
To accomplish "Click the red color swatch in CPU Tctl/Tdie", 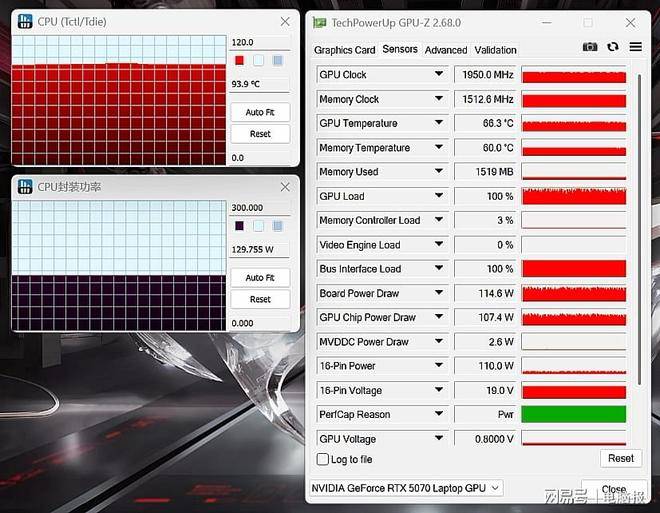I will (239, 60).
